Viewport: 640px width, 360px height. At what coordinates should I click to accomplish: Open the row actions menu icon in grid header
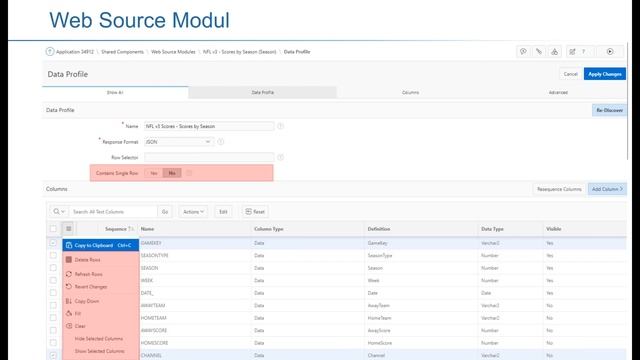tap(68, 229)
